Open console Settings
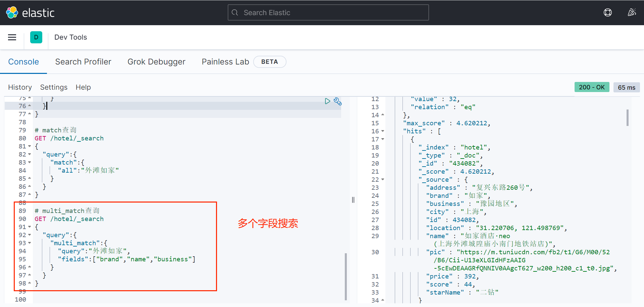The image size is (644, 307). click(x=54, y=87)
